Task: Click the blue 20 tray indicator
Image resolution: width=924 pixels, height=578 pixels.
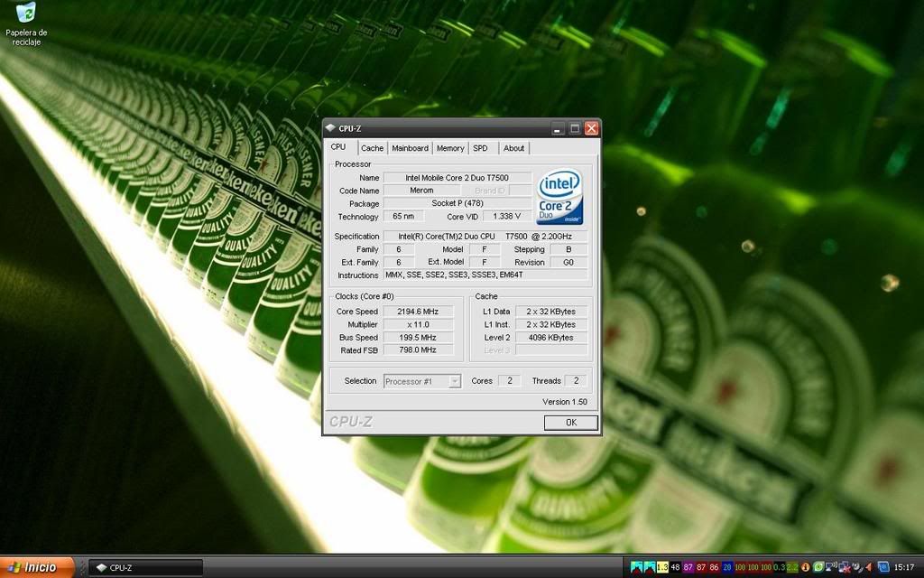Action: tap(727, 567)
